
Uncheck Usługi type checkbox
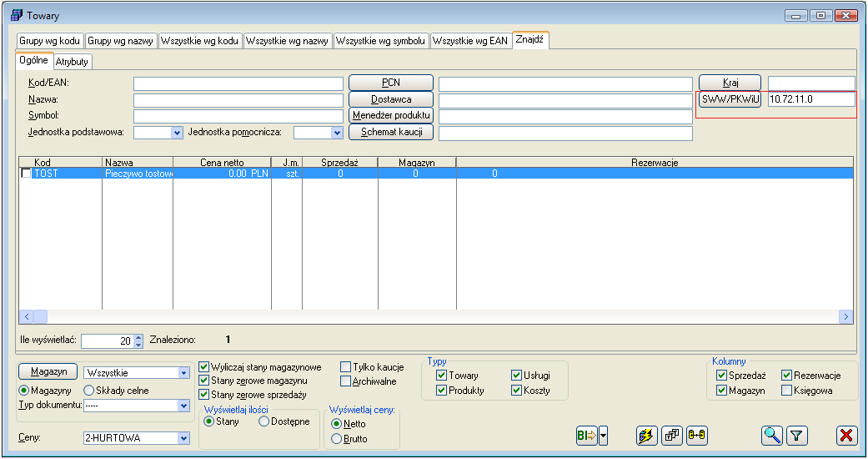516,376
